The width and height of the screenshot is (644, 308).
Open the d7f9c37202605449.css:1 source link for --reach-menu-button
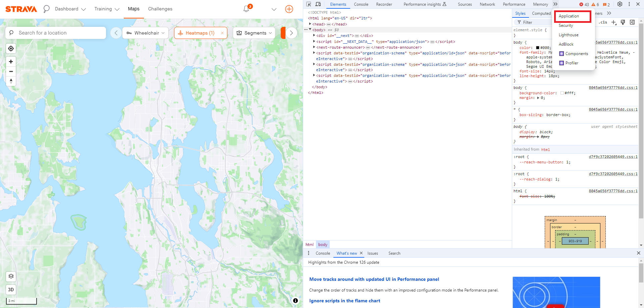[x=613, y=157]
